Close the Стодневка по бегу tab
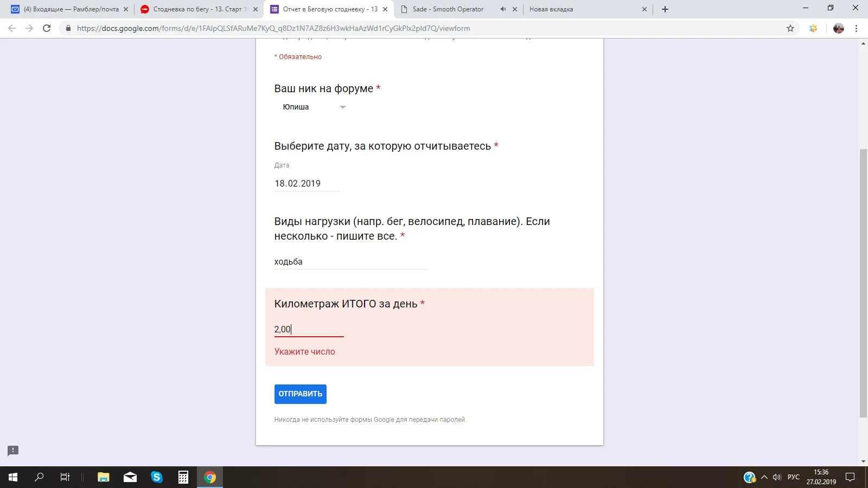Viewport: 868px width, 488px height. 256,9
